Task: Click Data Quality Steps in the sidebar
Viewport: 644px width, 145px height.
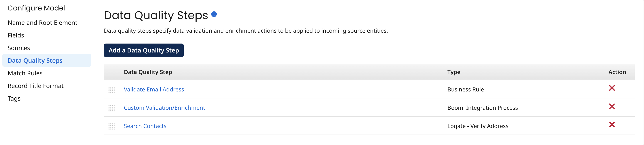Action: pos(35,60)
